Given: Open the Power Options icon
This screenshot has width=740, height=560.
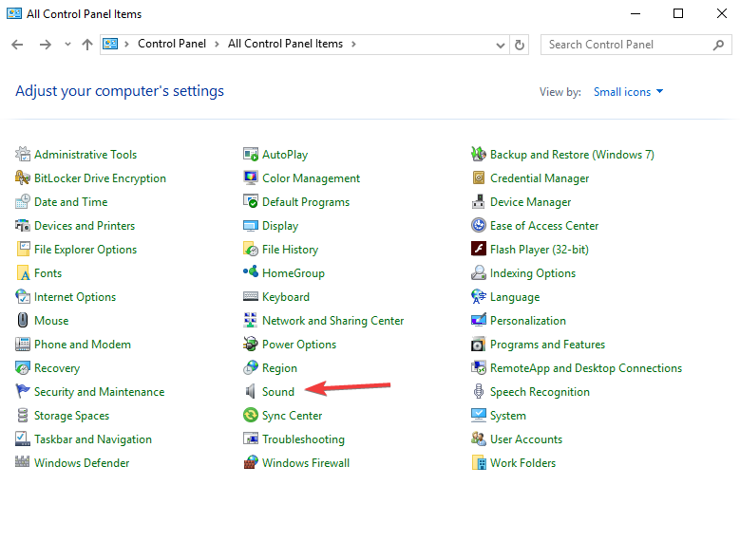Looking at the screenshot, I should coord(251,344).
